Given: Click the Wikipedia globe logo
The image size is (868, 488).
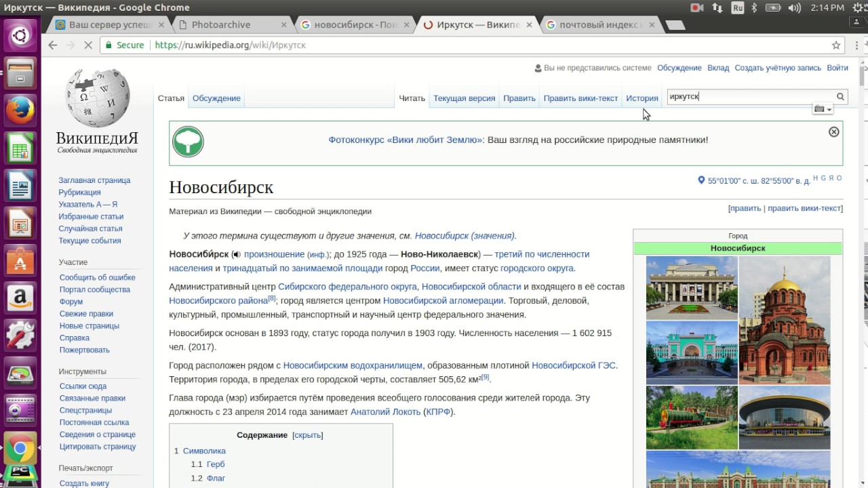Looking at the screenshot, I should (x=97, y=96).
